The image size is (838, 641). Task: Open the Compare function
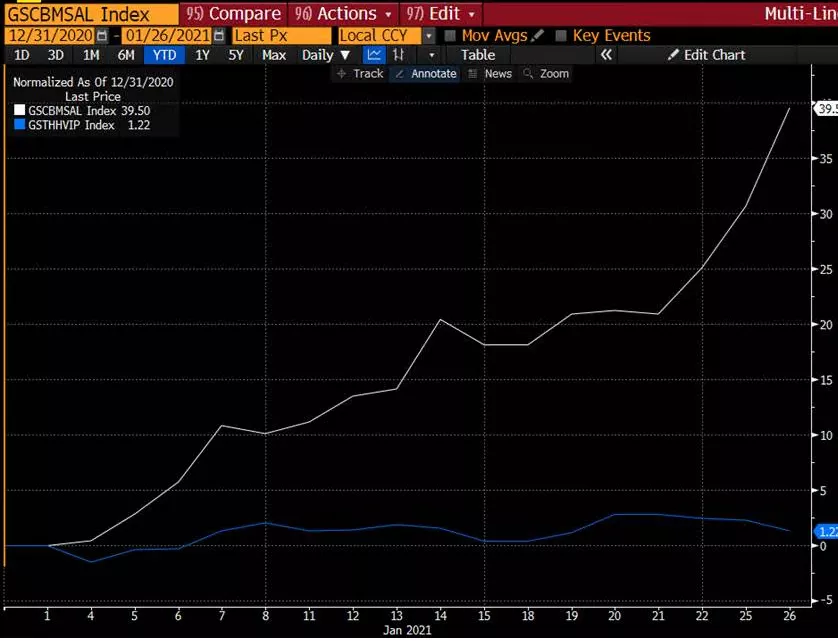tap(233, 13)
